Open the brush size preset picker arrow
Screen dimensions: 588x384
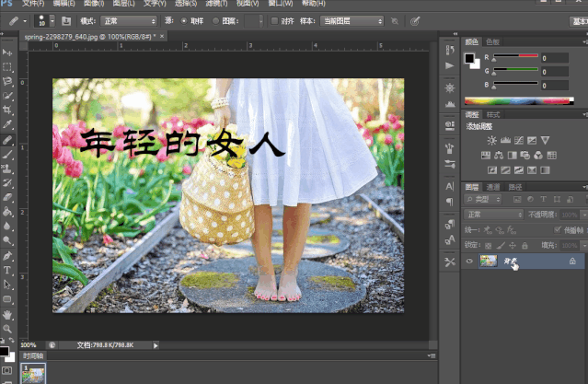[x=52, y=21]
